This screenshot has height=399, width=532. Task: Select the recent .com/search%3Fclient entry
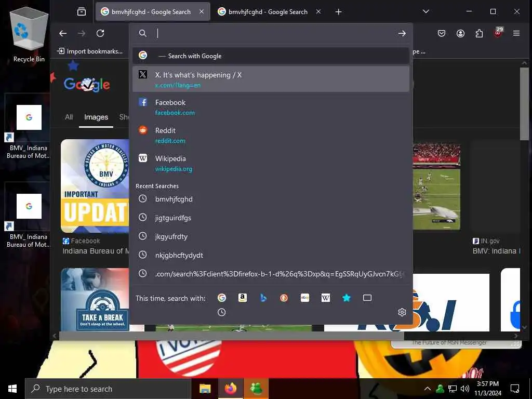tap(271, 274)
